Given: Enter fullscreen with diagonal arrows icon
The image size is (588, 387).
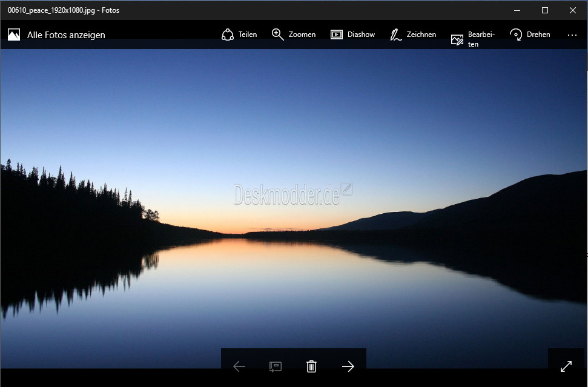Looking at the screenshot, I should [x=566, y=366].
